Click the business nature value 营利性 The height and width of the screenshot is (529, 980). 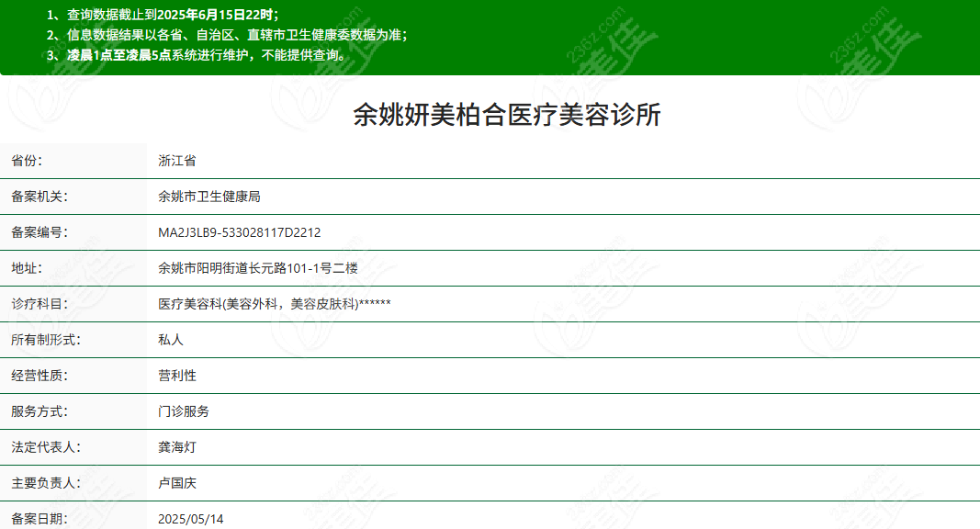tap(177, 376)
